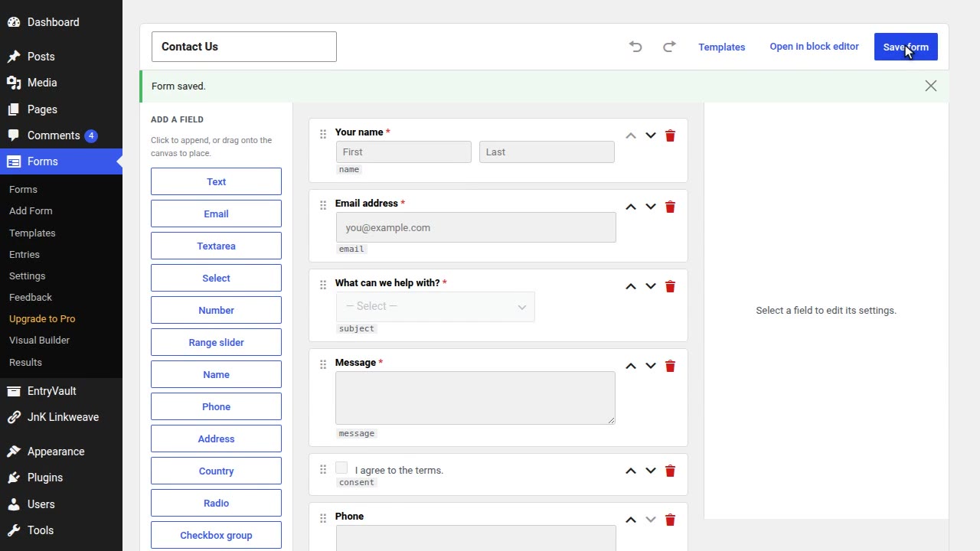Open the Templates link in the header
The image size is (980, 551).
722,47
